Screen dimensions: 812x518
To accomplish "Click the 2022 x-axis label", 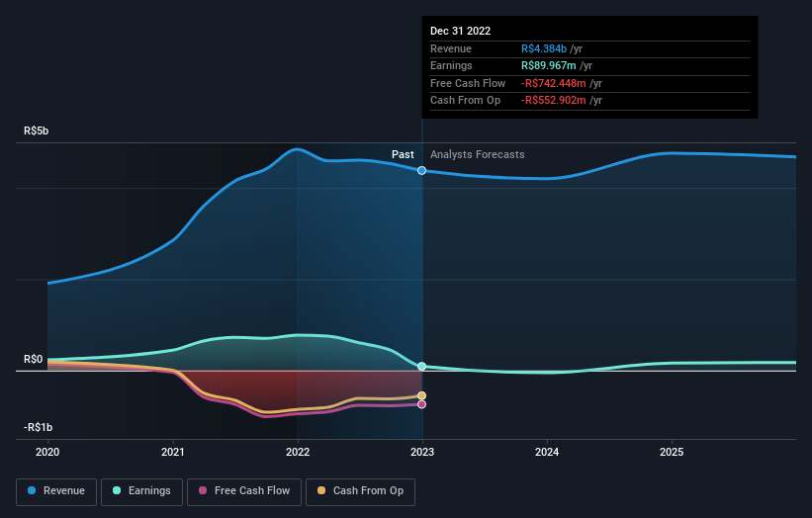I will pos(298,452).
